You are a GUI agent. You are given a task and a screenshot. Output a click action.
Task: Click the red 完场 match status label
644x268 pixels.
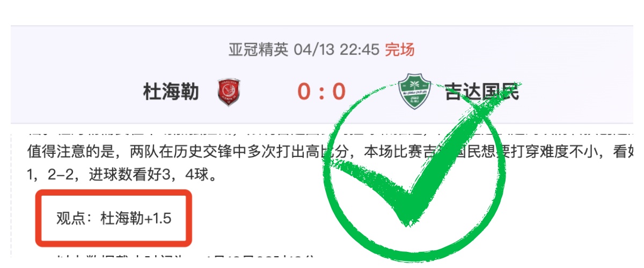[x=400, y=50]
